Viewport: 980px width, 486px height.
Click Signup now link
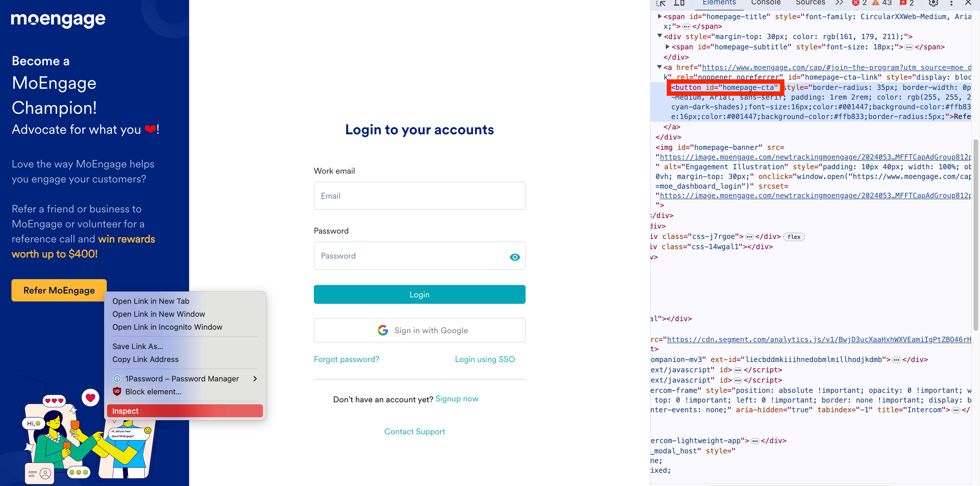[457, 399]
